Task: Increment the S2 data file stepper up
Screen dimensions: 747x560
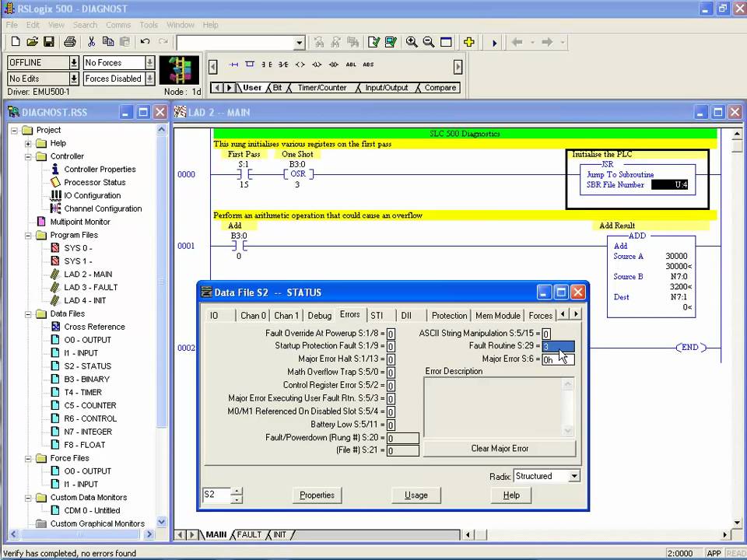Action: click(237, 491)
